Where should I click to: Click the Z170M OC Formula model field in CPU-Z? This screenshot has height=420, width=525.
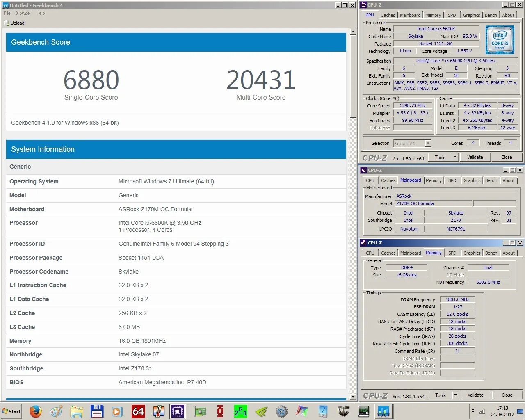click(434, 203)
